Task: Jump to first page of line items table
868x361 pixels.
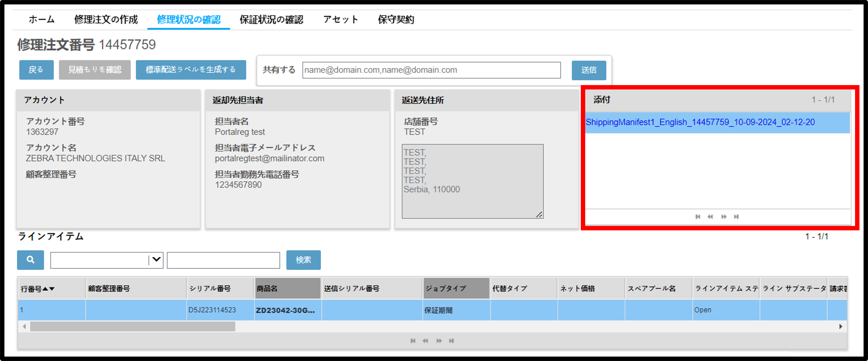Action: (413, 341)
